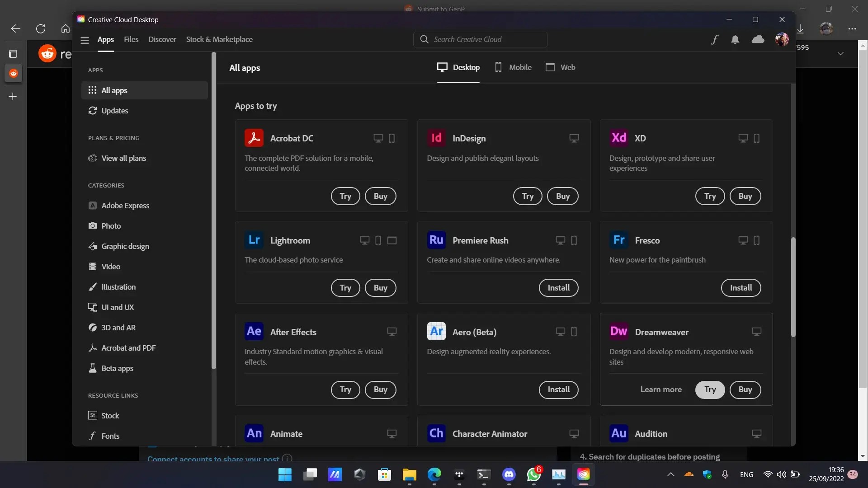This screenshot has height=488, width=868.
Task: Click the Aero (Beta) app icon
Action: (436, 332)
